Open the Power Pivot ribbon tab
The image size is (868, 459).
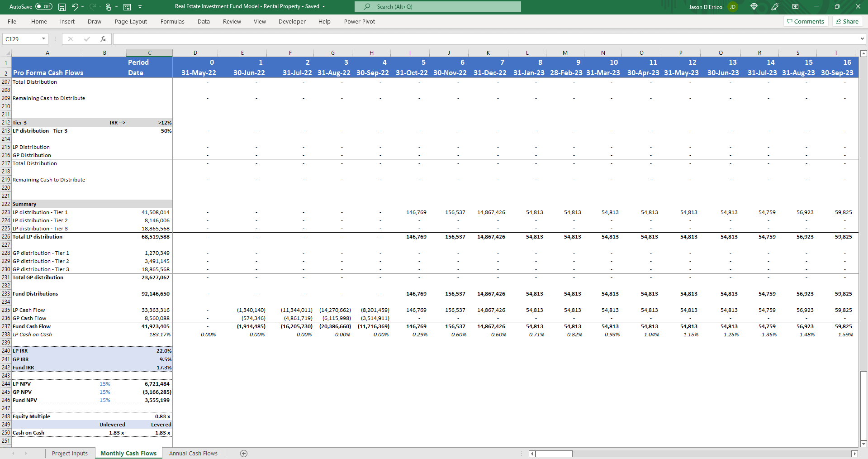click(x=360, y=21)
